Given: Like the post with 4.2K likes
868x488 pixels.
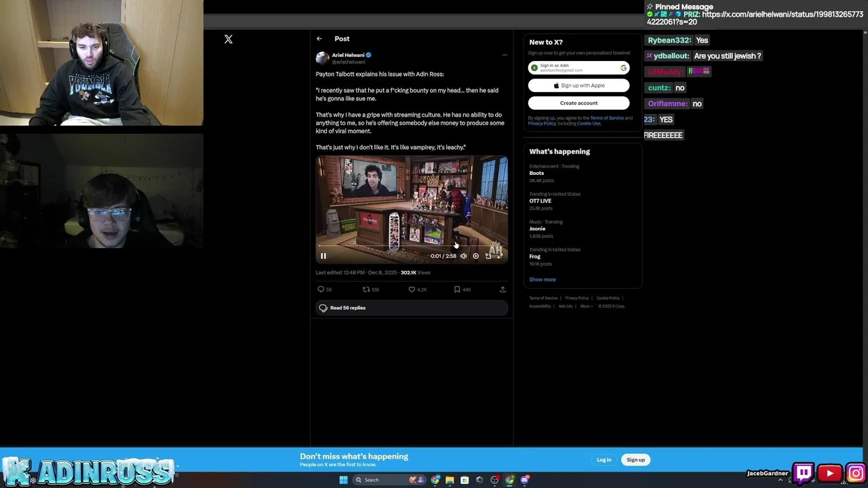Looking at the screenshot, I should click(x=417, y=289).
